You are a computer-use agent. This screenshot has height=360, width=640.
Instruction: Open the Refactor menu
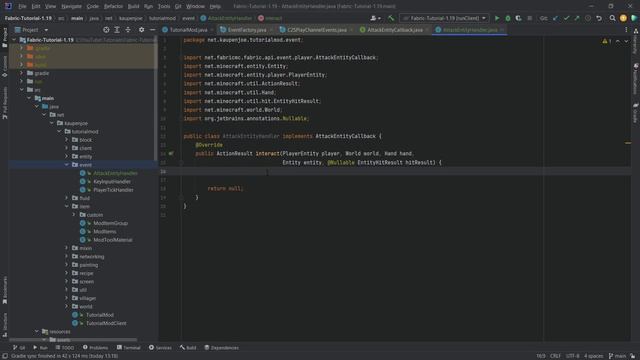(113, 6)
